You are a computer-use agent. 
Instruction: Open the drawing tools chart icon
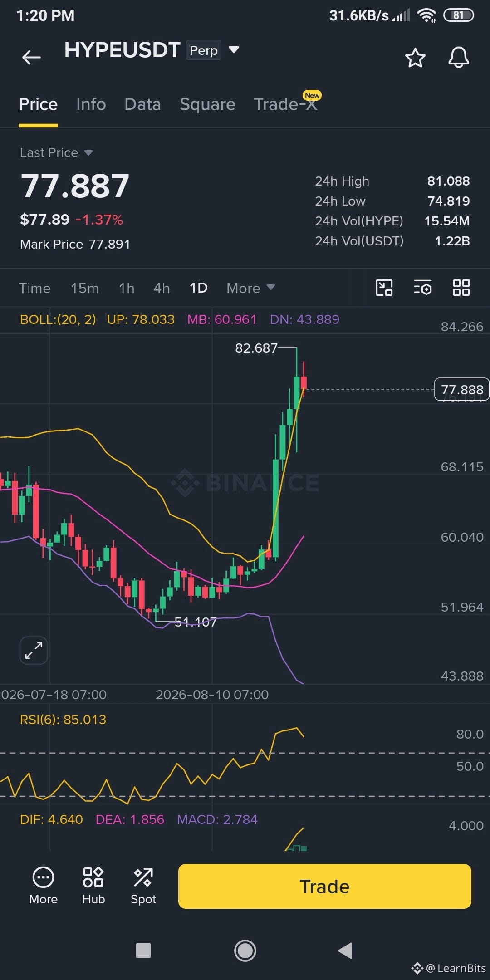(x=384, y=288)
